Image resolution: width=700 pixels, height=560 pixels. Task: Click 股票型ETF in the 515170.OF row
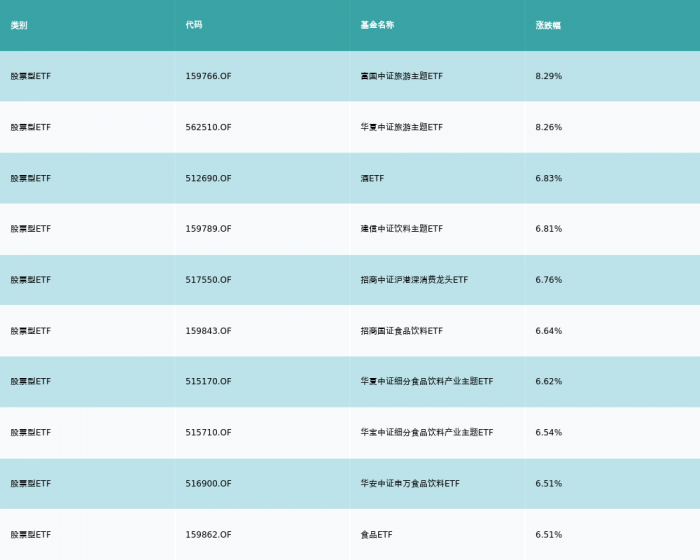[31, 381]
